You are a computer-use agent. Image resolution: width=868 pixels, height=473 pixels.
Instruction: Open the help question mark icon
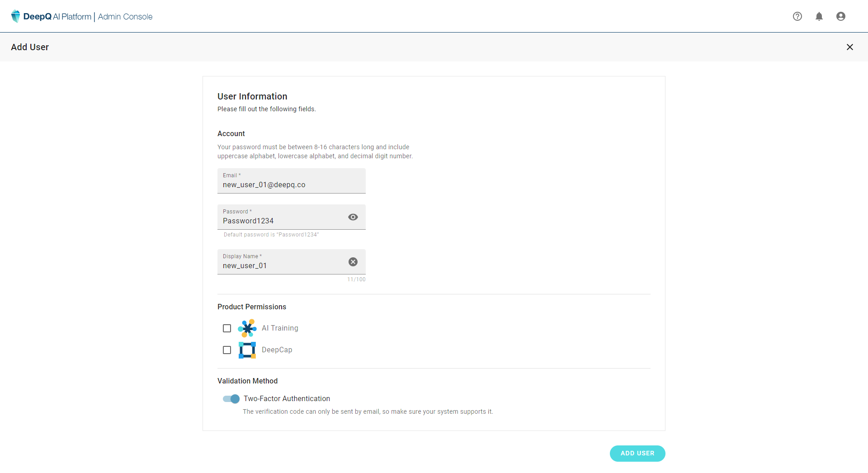click(797, 16)
